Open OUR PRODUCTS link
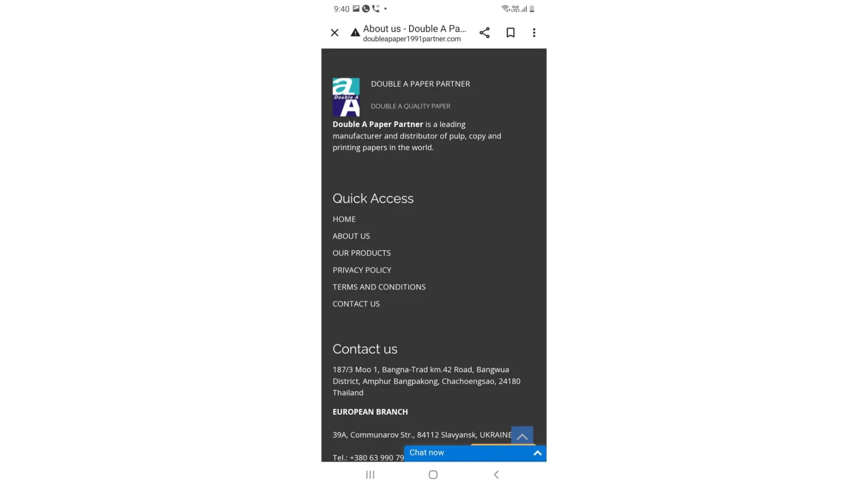 (362, 253)
